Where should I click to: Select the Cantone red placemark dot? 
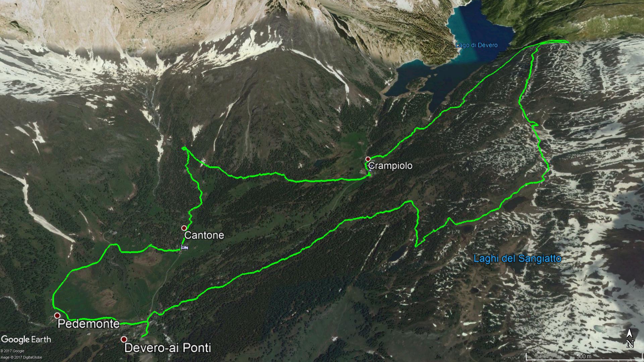click(x=184, y=228)
